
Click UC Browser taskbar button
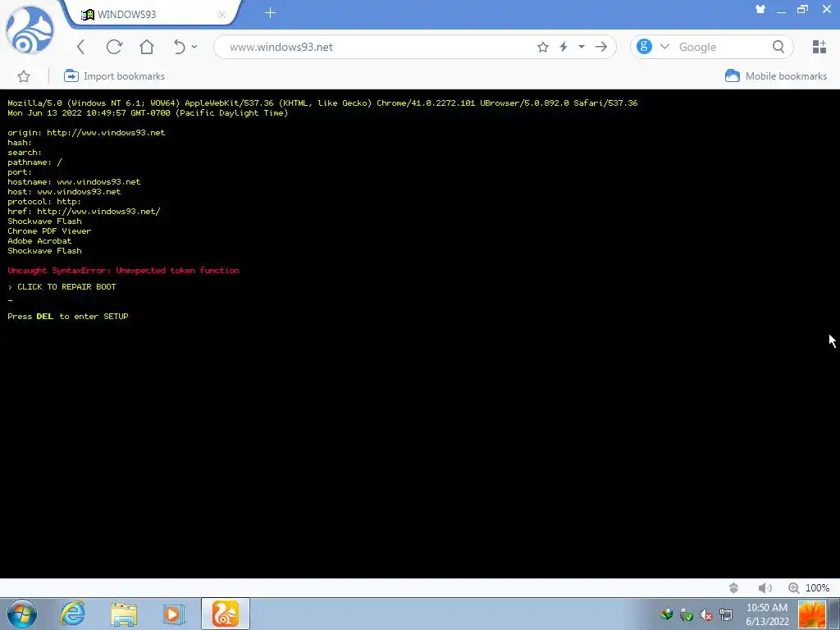click(226, 614)
